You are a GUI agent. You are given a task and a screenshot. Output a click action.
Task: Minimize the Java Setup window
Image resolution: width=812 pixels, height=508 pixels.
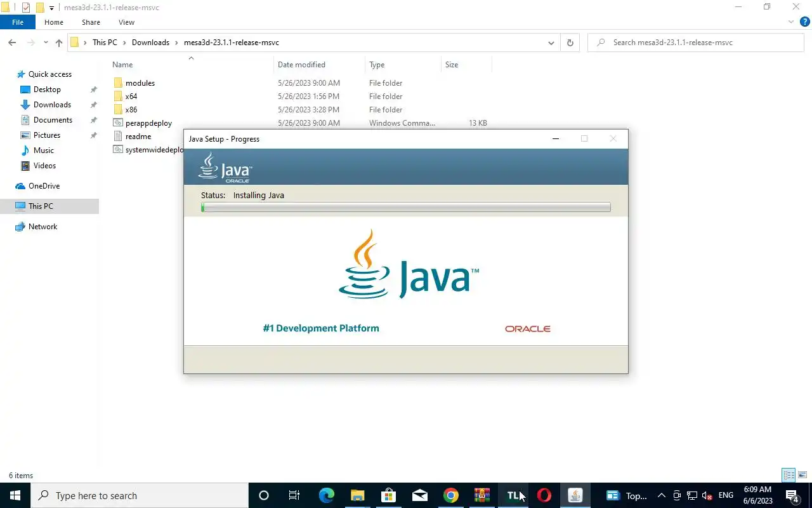coord(555,138)
